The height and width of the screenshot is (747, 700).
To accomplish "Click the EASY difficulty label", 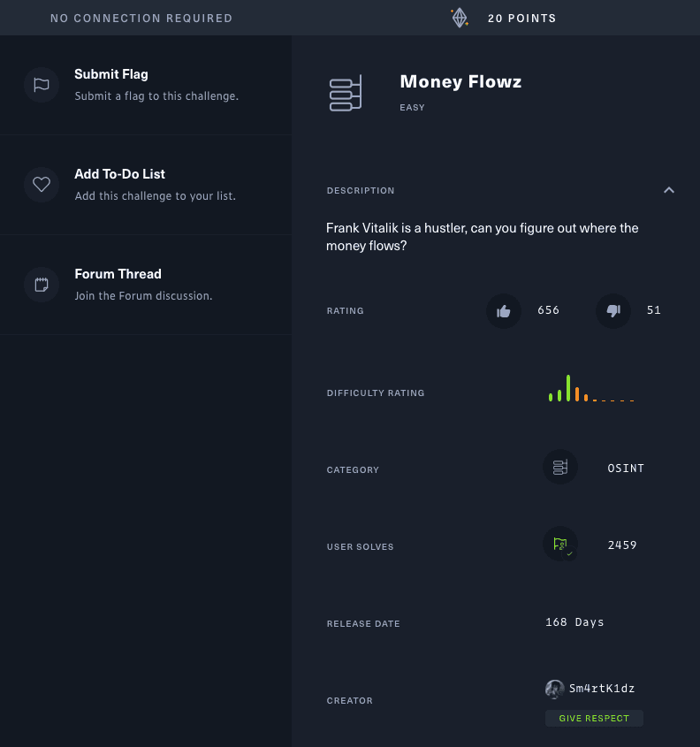I will tap(412, 108).
